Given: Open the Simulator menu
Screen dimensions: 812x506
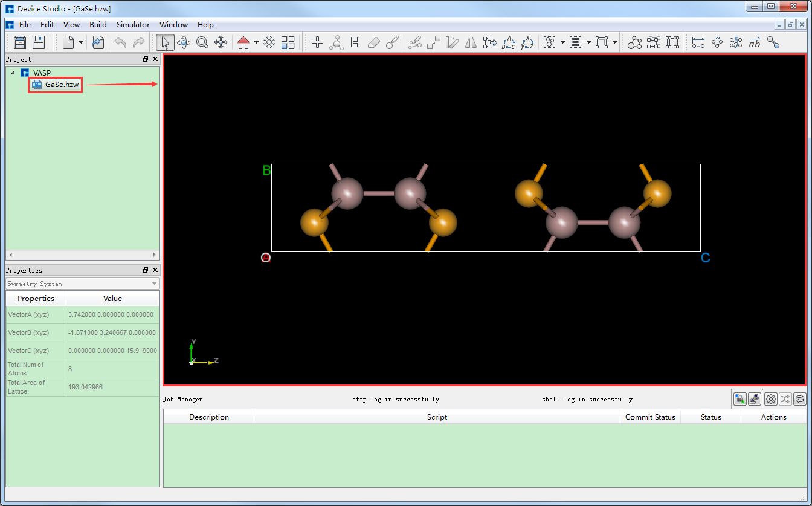Looking at the screenshot, I should (x=133, y=25).
